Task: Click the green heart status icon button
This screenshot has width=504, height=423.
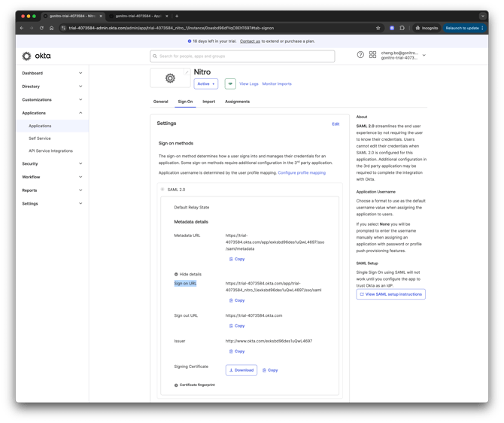Action: pyautogui.click(x=230, y=84)
